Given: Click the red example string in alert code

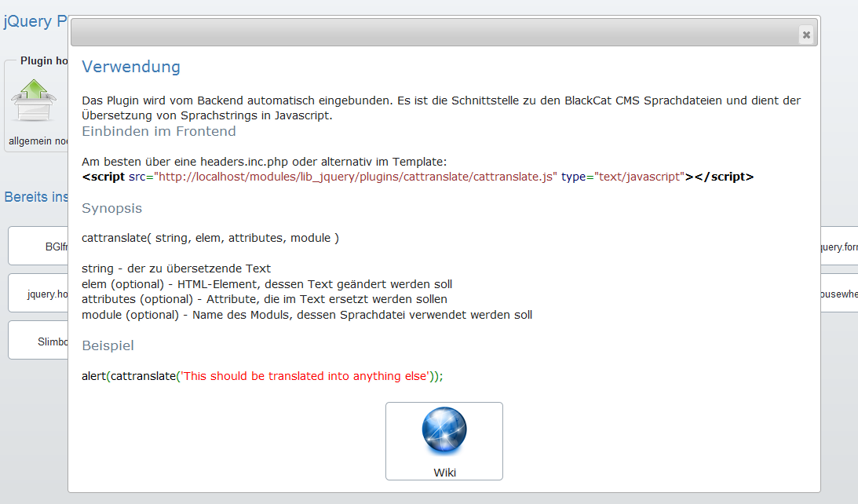Looking at the screenshot, I should (305, 376).
